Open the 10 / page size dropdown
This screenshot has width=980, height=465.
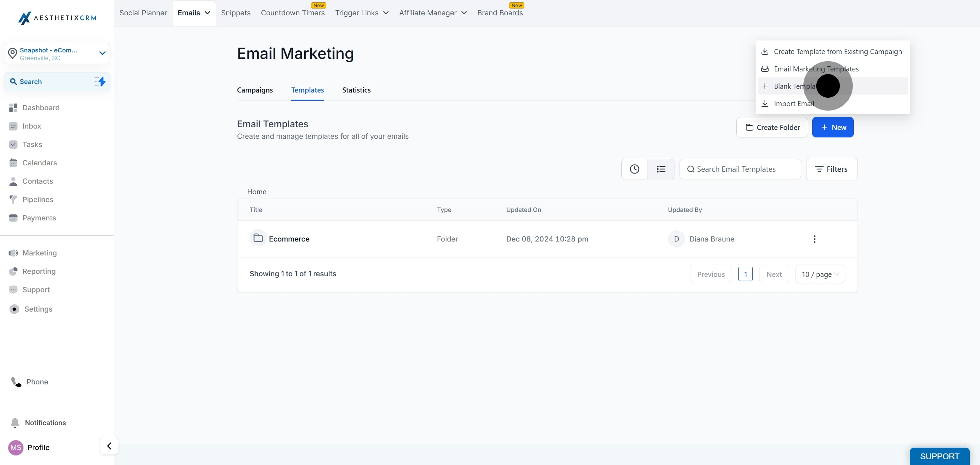[x=820, y=274]
